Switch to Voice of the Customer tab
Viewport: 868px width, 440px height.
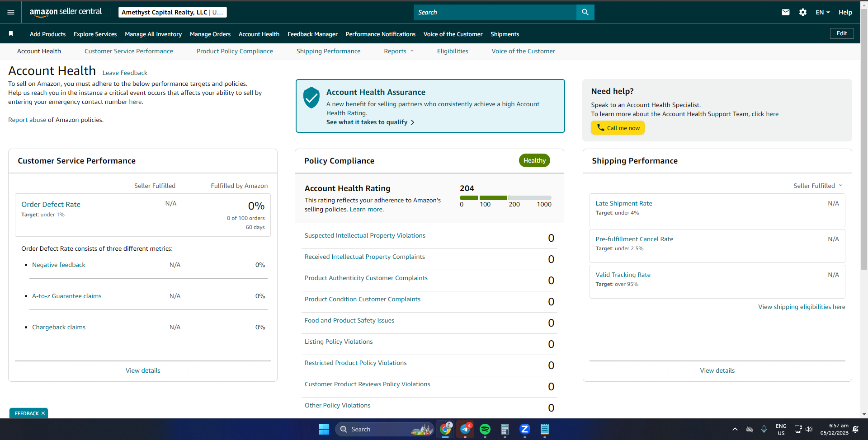(x=524, y=51)
